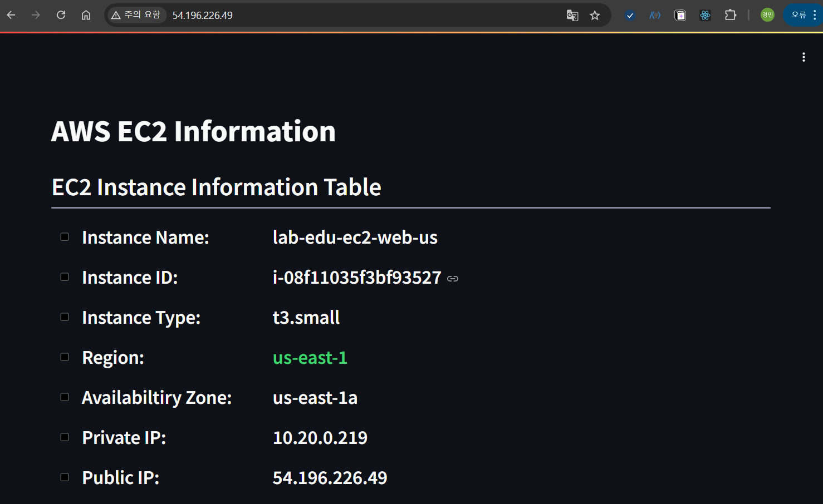Click the lab-edu-ec2-web-us instance name
Viewport: 823px width, 504px height.
(x=355, y=238)
